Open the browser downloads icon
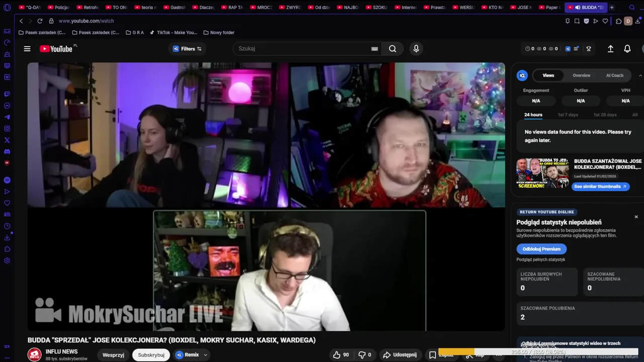This screenshot has height=362, width=644. tap(637, 21)
